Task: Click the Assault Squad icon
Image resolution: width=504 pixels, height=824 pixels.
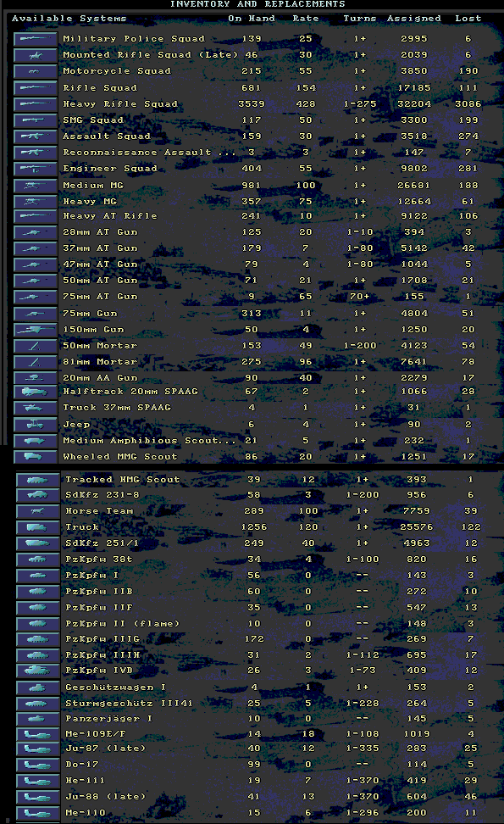Action: [36, 136]
